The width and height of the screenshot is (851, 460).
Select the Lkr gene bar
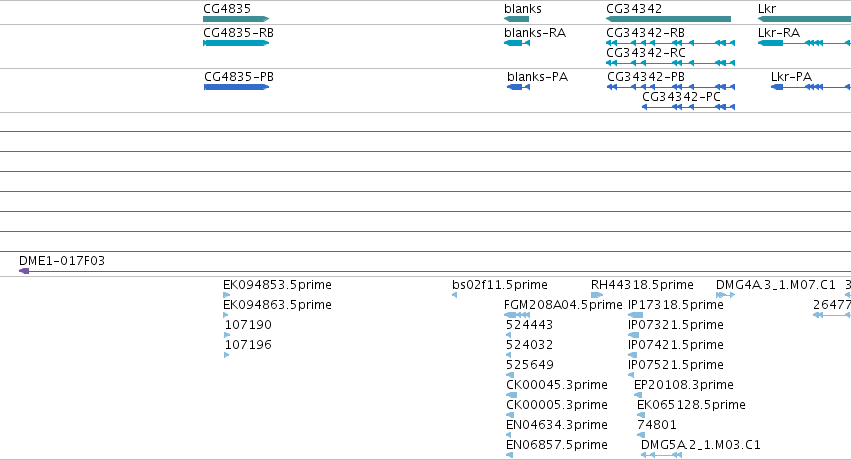pyautogui.click(x=804, y=19)
